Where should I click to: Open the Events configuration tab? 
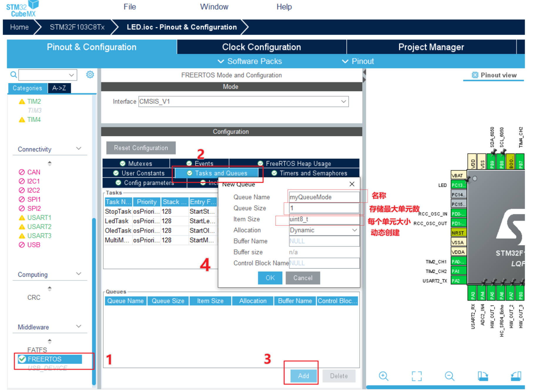point(199,164)
